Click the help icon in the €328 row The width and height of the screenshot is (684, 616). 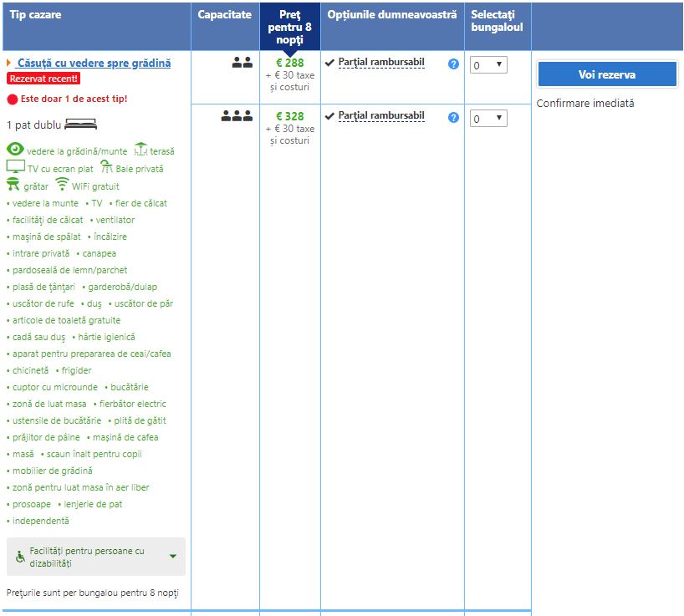(x=453, y=117)
